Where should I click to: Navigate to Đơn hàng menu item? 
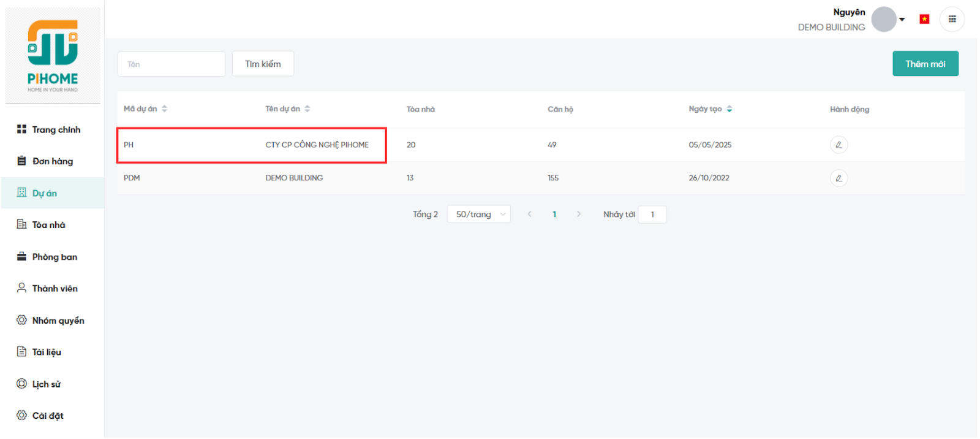click(52, 161)
